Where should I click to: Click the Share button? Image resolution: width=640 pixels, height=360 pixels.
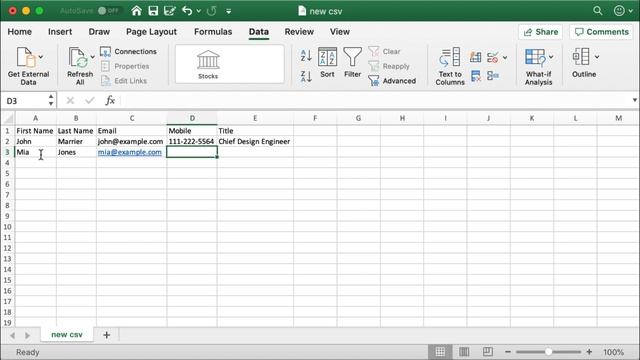point(540,32)
